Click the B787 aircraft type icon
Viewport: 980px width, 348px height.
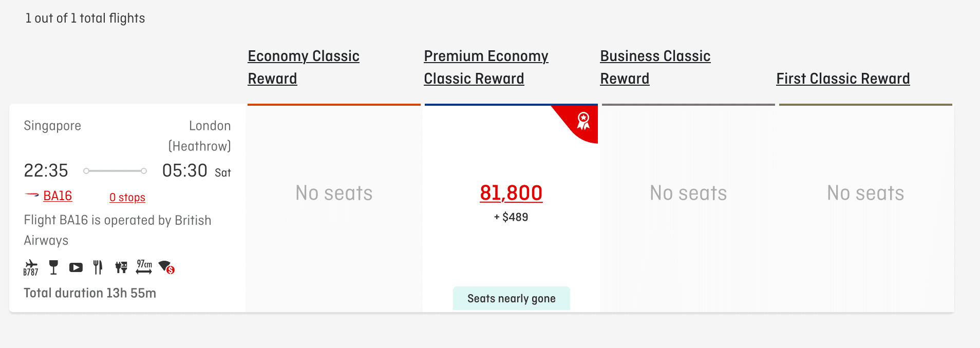click(x=31, y=267)
